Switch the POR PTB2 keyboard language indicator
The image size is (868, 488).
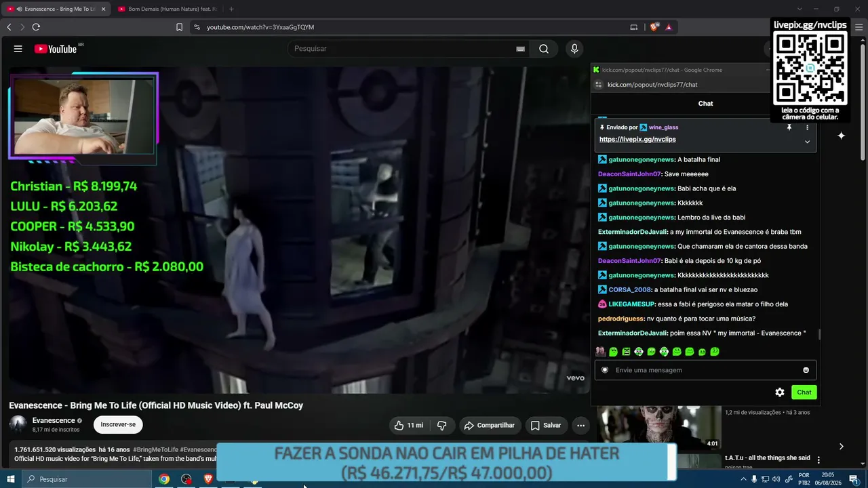804,479
